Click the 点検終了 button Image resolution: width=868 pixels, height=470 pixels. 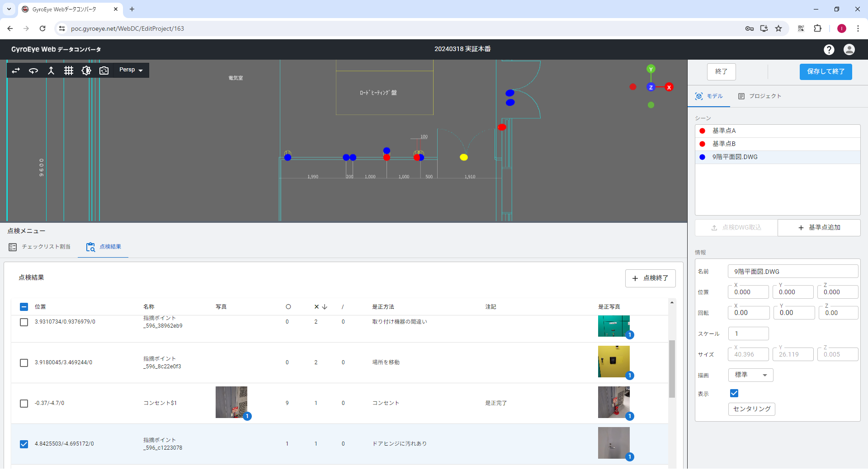[x=650, y=278]
